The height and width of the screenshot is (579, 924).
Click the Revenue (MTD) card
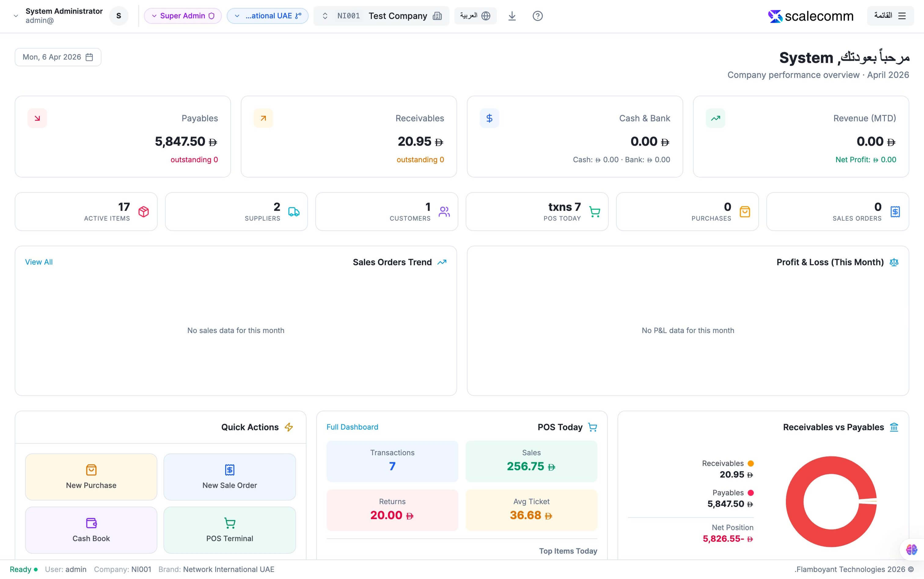(801, 136)
